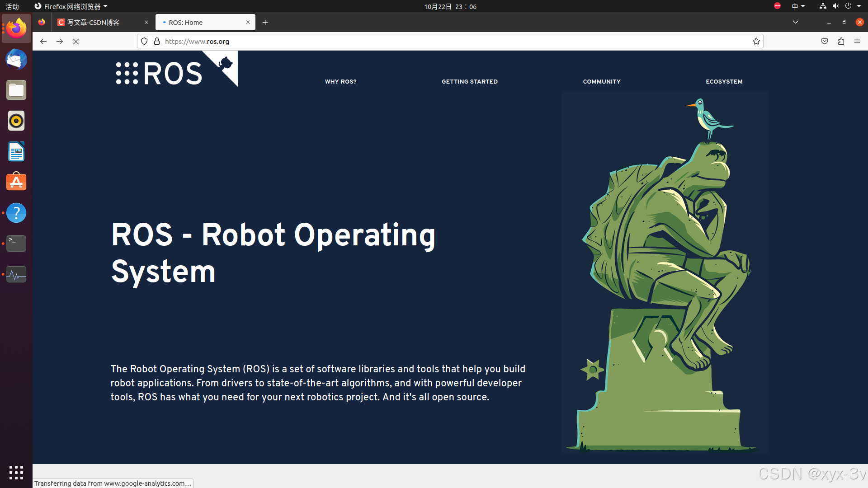The height and width of the screenshot is (488, 868).
Task: Open Firefox from the Ubuntu dock
Action: 16,28
